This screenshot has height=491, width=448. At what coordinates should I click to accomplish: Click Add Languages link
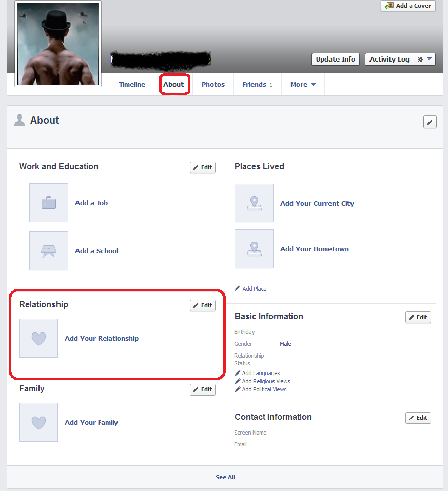coord(258,373)
